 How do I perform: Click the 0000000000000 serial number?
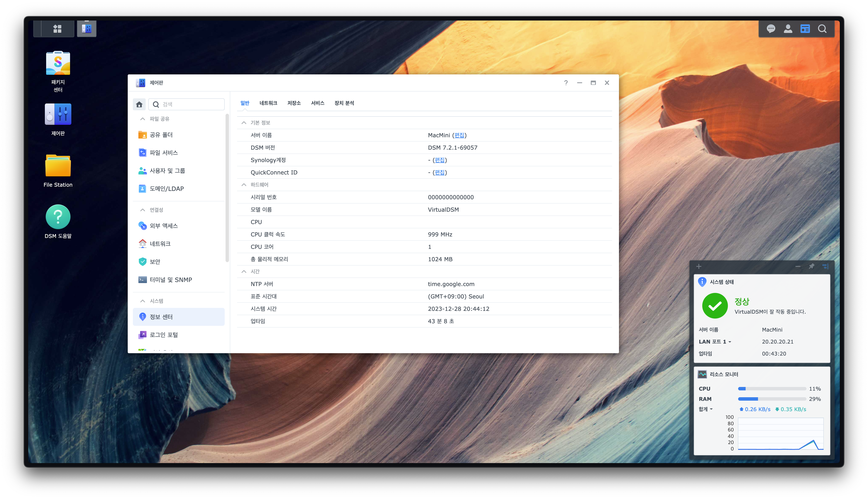click(451, 197)
